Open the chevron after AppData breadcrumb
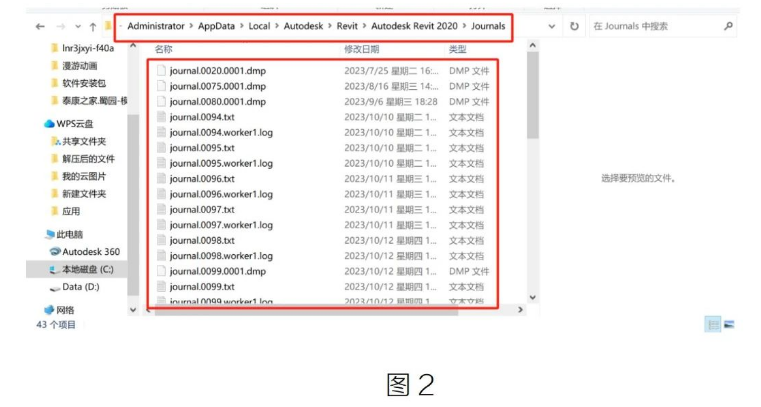The width and height of the screenshot is (761, 407). [242, 26]
